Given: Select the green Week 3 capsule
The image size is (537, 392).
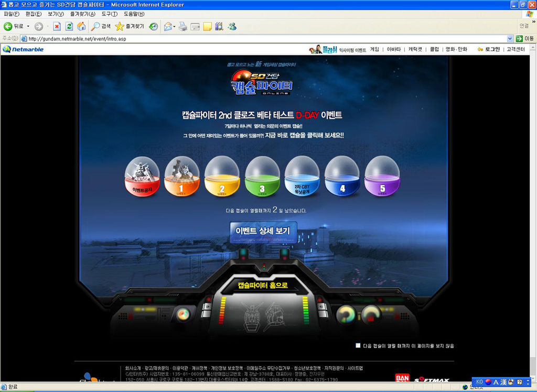Looking at the screenshot, I should (262, 177).
